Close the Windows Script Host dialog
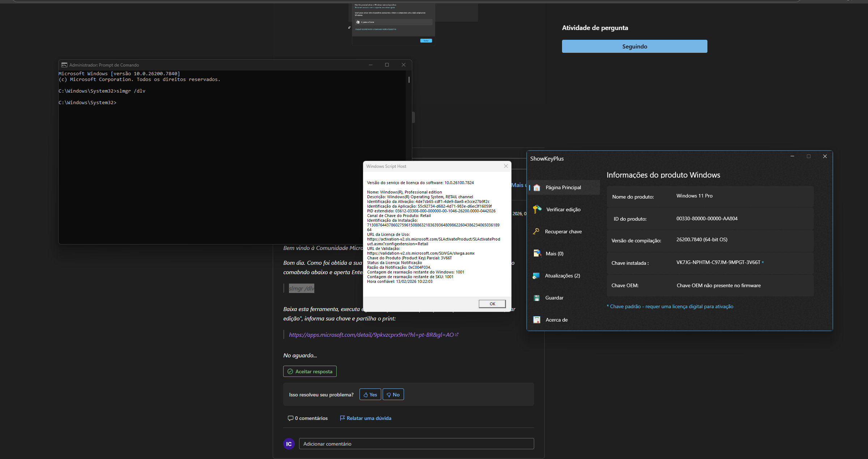This screenshot has width=868, height=459. [506, 166]
